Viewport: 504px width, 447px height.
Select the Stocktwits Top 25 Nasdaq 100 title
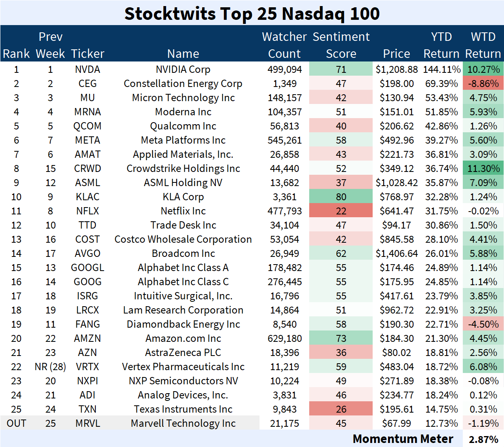pos(252,13)
